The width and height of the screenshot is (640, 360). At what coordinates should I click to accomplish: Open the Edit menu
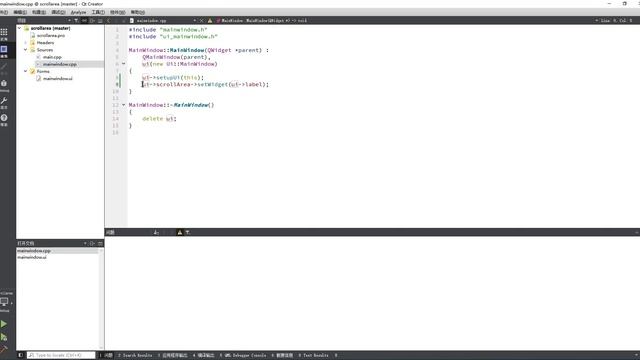click(x=20, y=12)
